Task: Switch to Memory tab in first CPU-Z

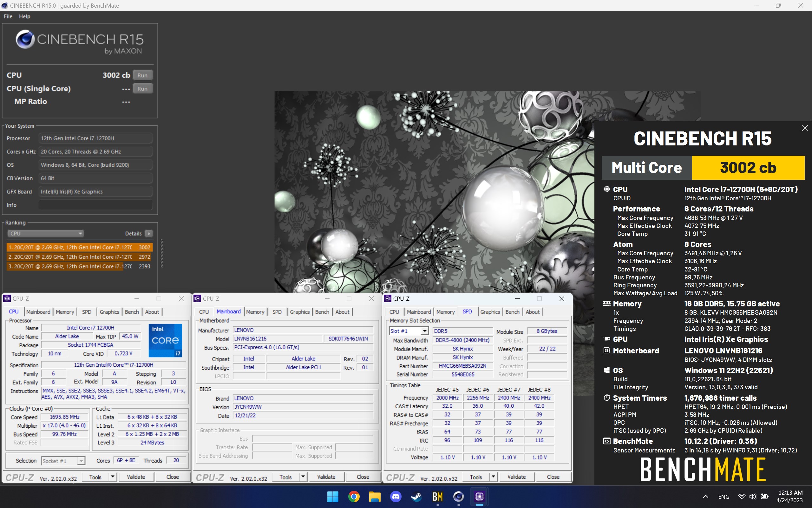Action: pos(65,312)
